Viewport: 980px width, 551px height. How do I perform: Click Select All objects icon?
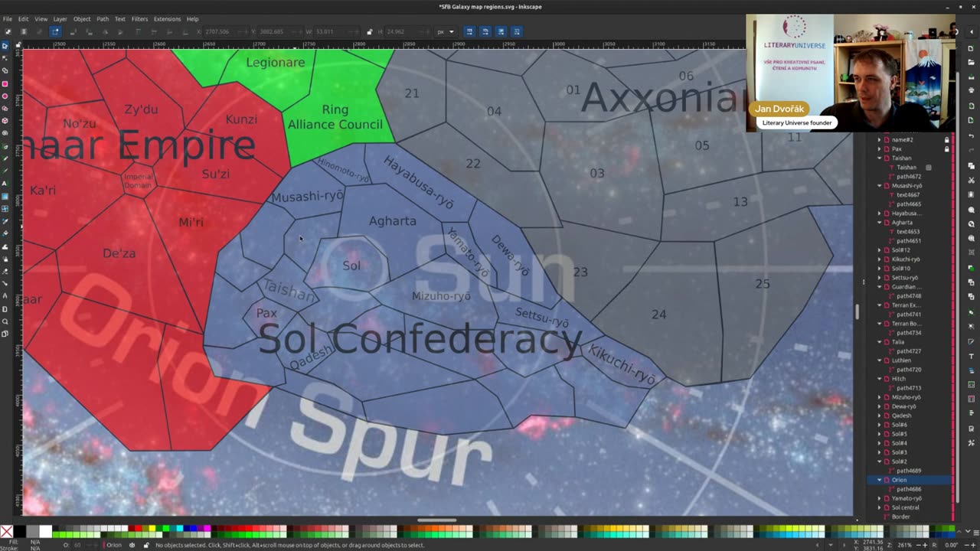pos(7,31)
